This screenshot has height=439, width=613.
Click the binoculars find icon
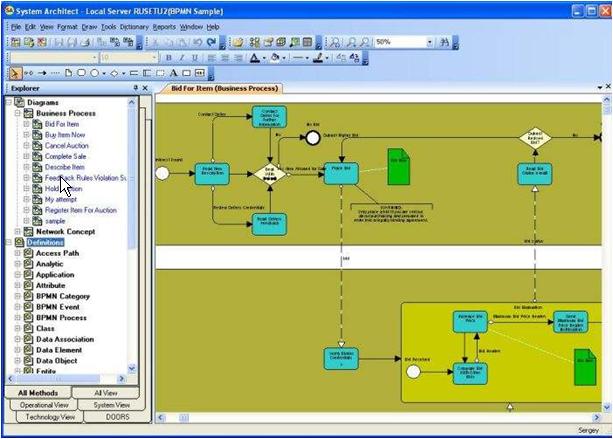(x=445, y=42)
